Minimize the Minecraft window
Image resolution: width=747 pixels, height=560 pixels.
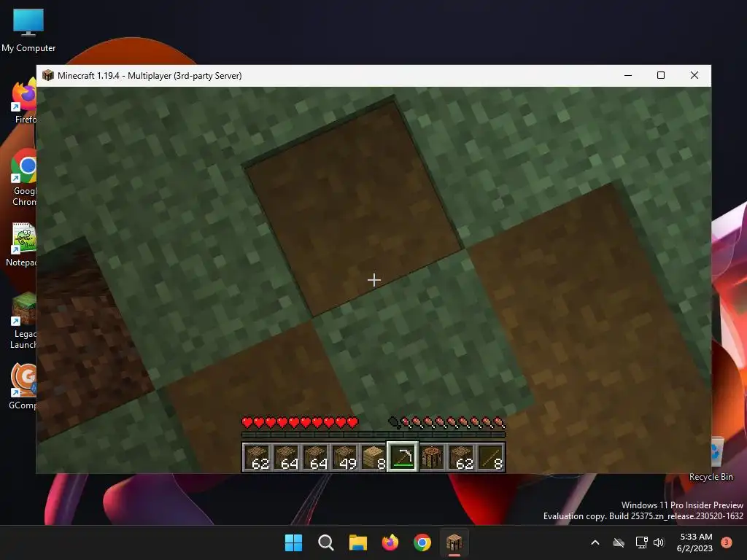pos(628,75)
